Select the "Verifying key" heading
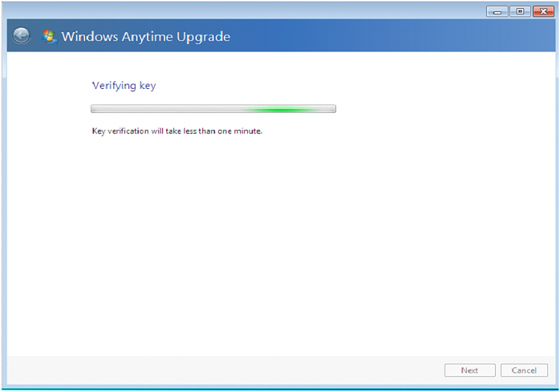 (124, 86)
